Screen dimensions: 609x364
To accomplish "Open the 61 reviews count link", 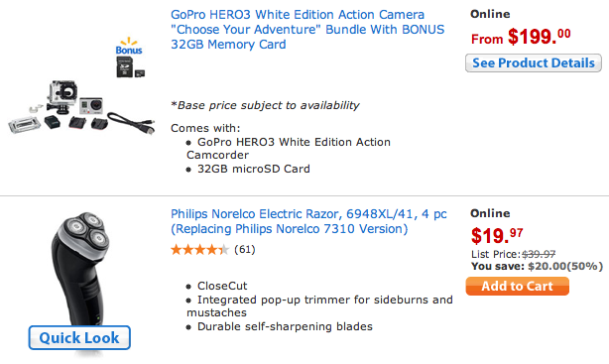I will 245,249.
